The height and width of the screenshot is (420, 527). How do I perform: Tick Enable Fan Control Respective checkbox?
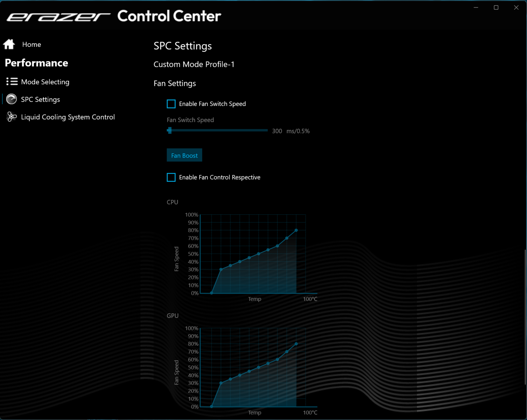coord(171,177)
